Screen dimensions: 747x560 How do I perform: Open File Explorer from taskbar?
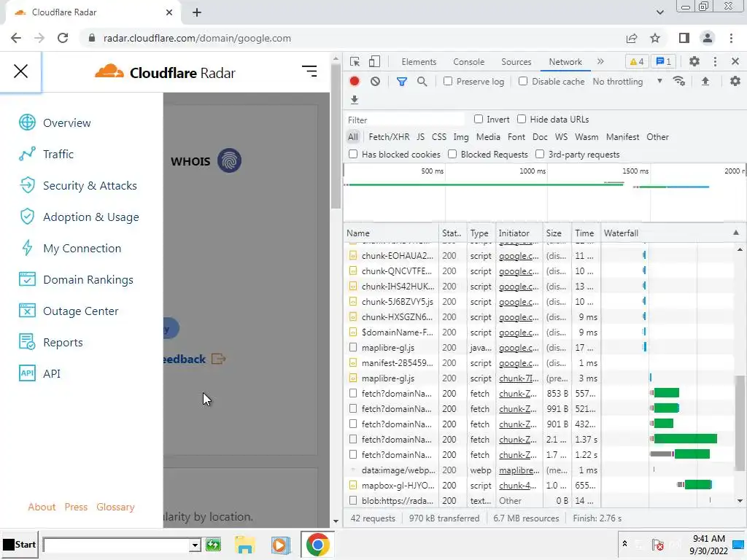tap(245, 545)
